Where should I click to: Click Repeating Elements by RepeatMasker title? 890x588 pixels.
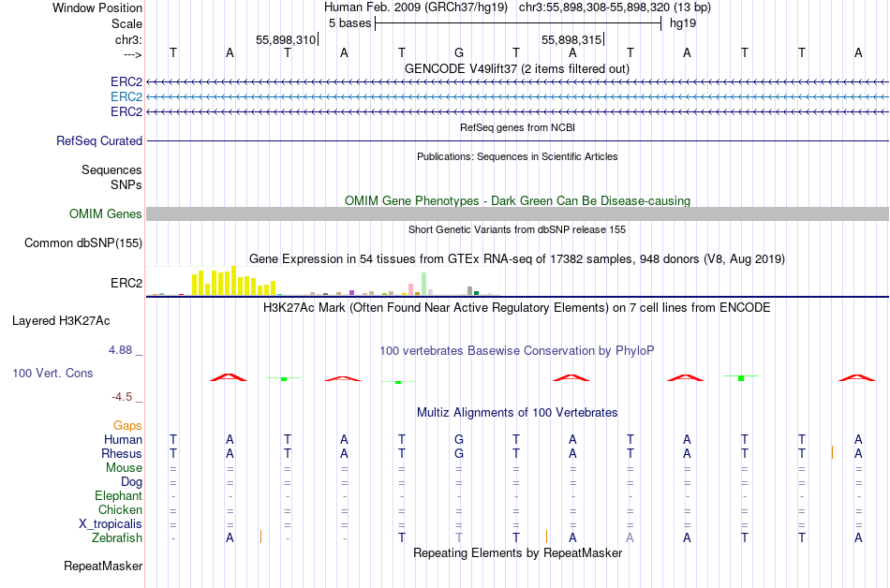(518, 552)
